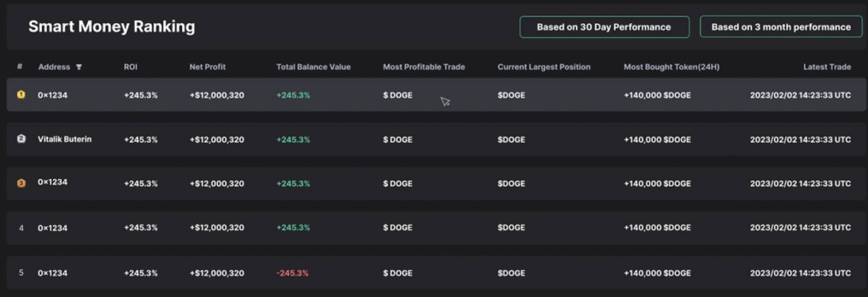Click the red -245.3% balance value
Image resolution: width=868 pixels, height=297 pixels.
pos(292,273)
